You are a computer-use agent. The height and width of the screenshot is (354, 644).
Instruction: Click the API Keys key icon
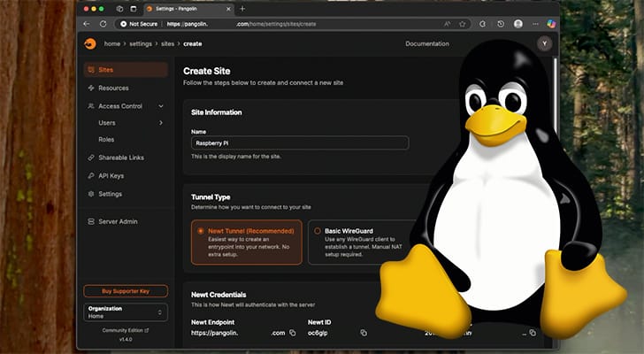[x=91, y=176]
